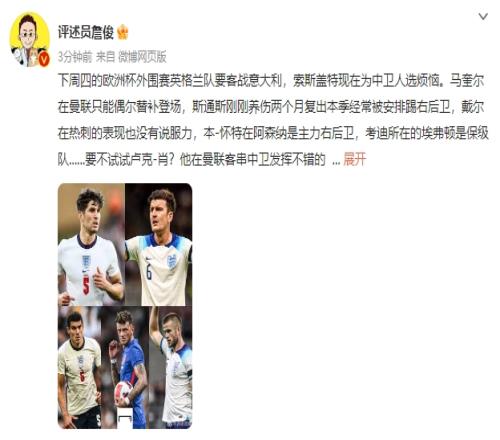Open the photo of the player wearing red number 5

91,244
